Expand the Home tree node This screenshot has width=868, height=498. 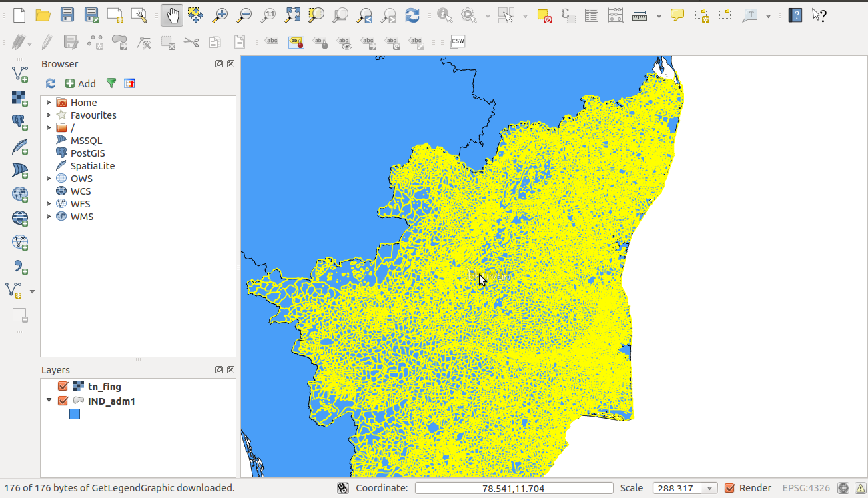pos(49,103)
